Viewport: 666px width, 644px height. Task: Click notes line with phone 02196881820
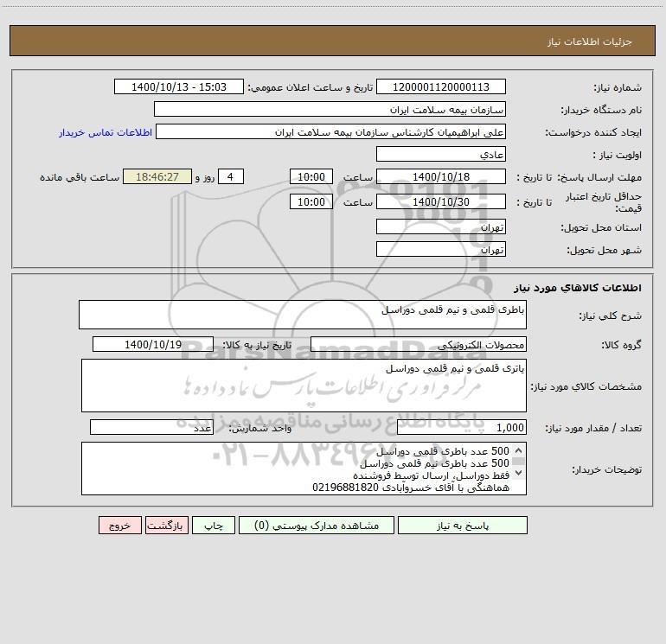[411, 488]
